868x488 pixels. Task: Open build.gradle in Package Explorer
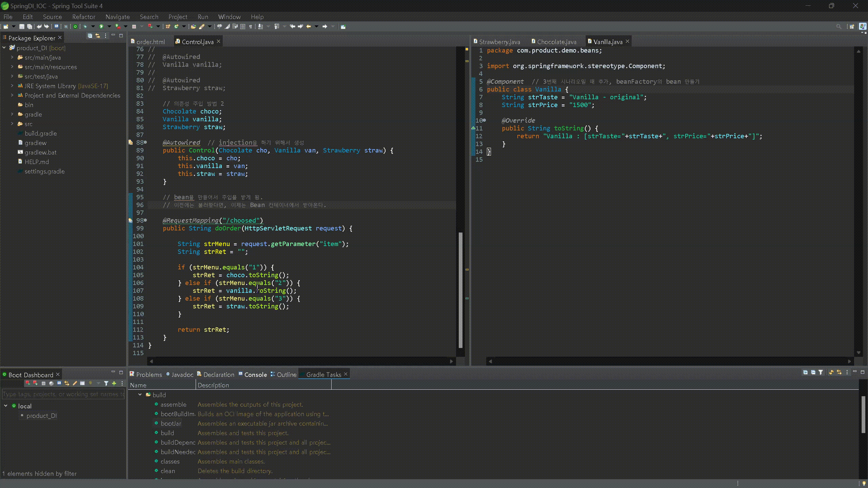[x=41, y=134]
